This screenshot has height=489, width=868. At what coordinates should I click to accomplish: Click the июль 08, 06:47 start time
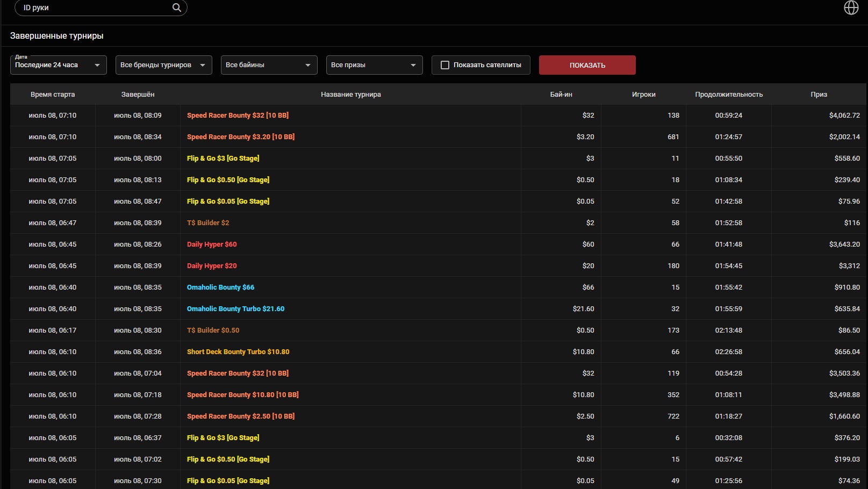pos(53,223)
